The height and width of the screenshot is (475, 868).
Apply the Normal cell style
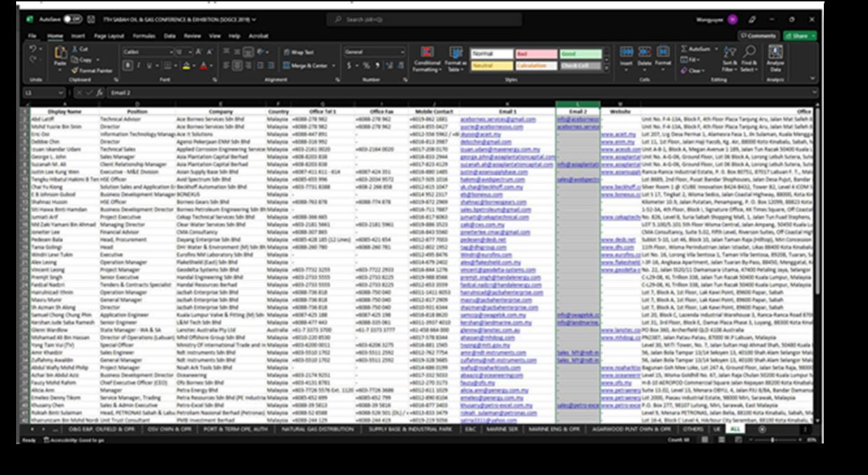tap(491, 54)
